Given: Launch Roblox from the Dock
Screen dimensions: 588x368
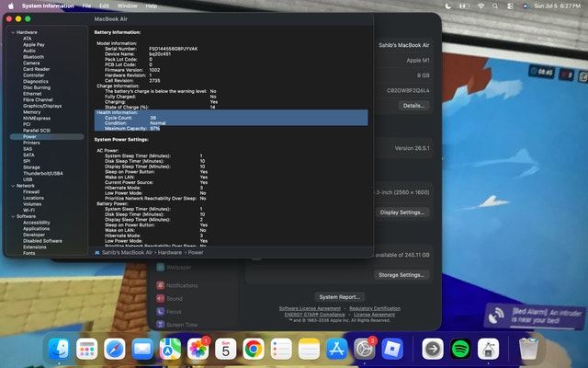Looking at the screenshot, I should pos(392,349).
